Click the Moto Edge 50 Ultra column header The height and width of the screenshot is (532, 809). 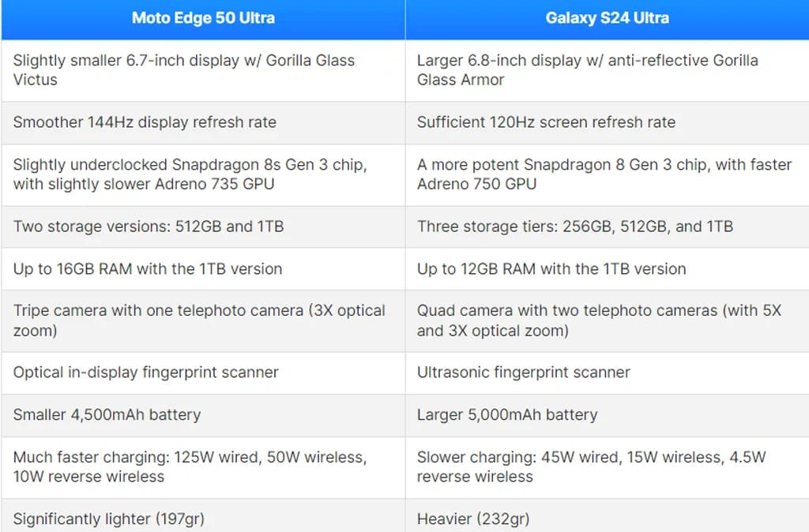(203, 18)
